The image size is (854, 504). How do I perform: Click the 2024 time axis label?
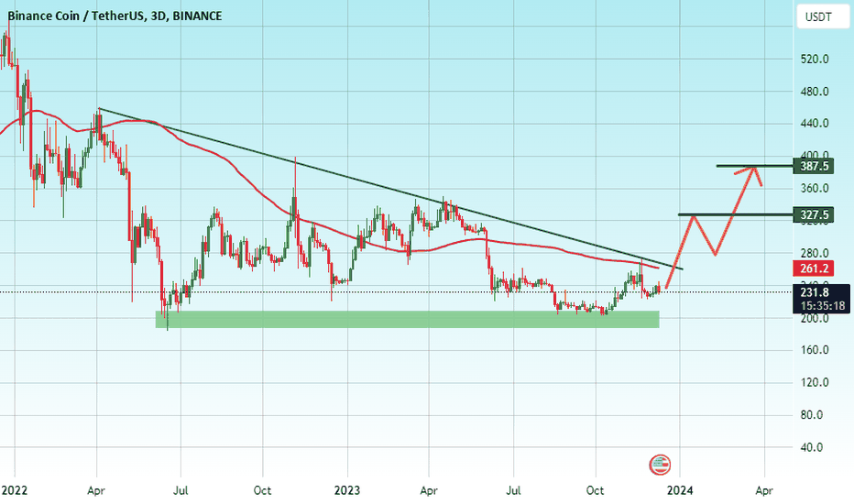click(x=680, y=490)
